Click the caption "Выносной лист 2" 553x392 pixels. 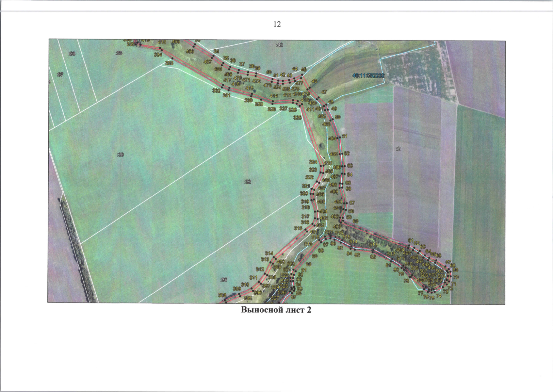click(276, 310)
